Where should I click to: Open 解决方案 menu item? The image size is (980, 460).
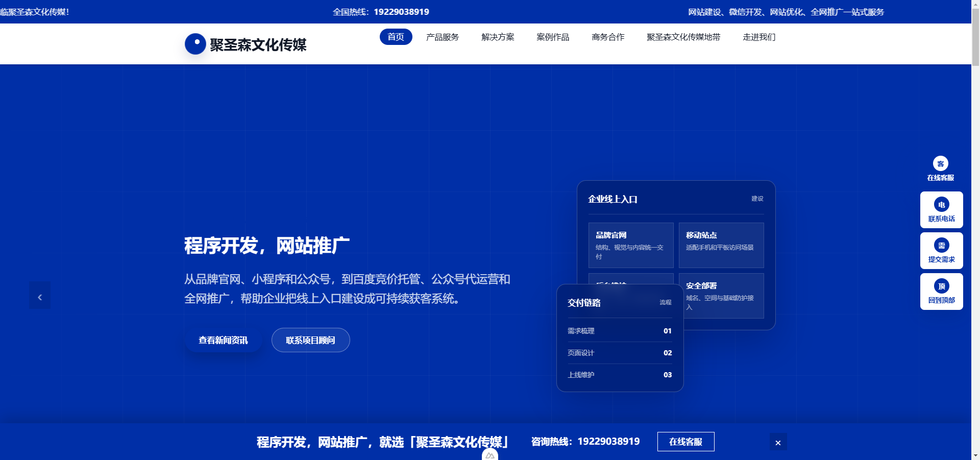pos(498,37)
